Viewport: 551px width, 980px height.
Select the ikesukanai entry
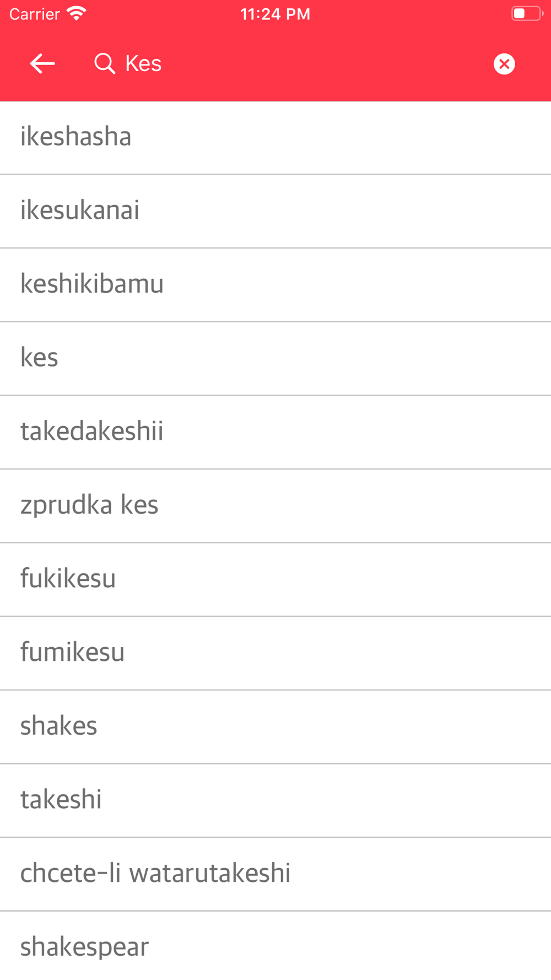tap(275, 211)
